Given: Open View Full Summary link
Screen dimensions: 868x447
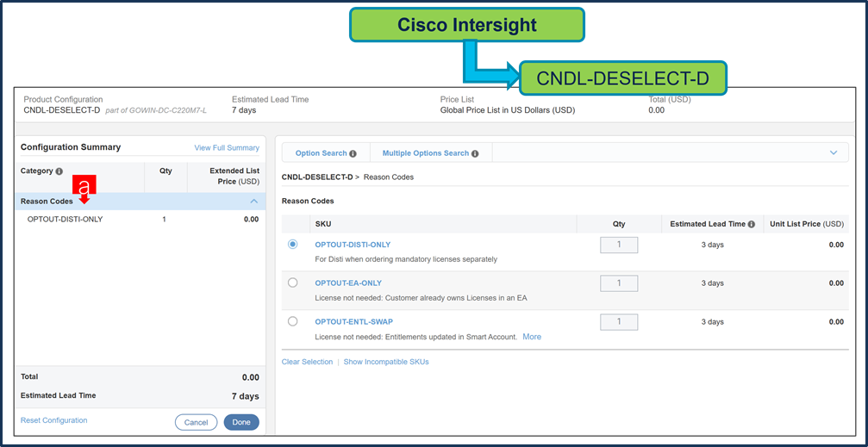Looking at the screenshot, I should click(227, 148).
